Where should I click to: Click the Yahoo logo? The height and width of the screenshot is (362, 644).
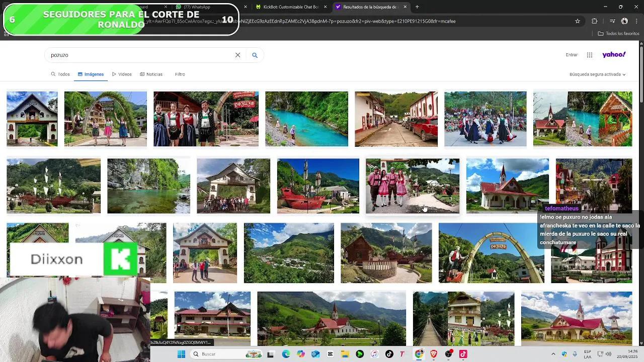coord(614,54)
